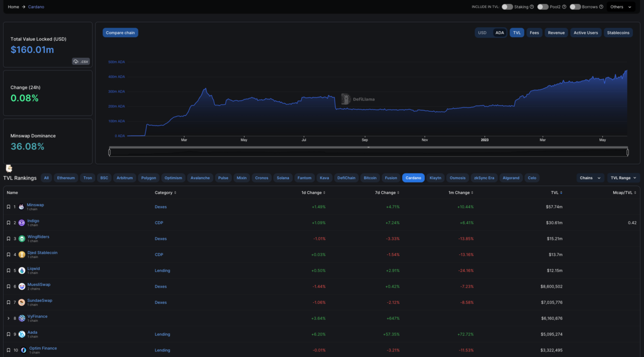
Task: Toggle Staking in TVL
Action: point(507,7)
